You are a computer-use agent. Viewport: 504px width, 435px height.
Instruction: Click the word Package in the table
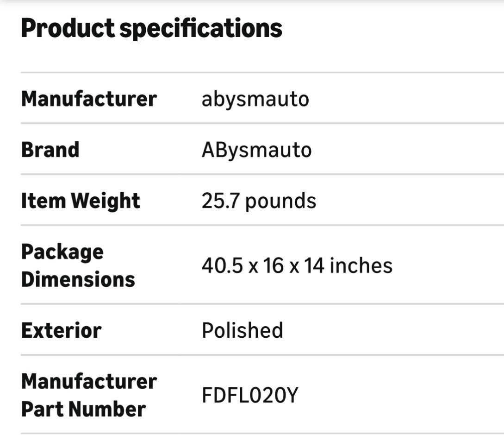point(62,252)
